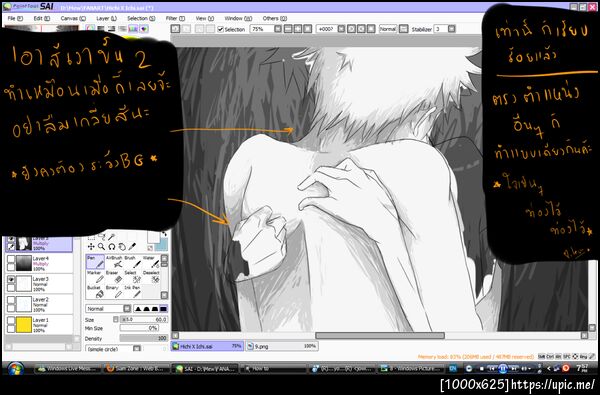Viewport: 600px width, 395px height.
Task: Select the Water brush tool
Action: pyautogui.click(x=151, y=262)
